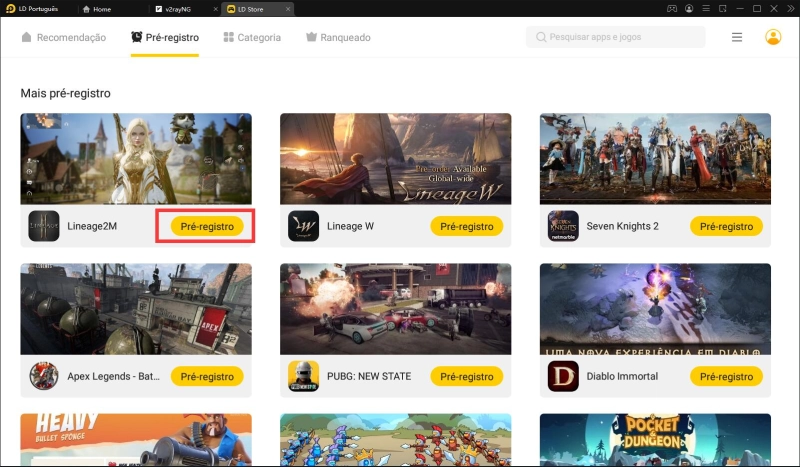Image resolution: width=800 pixels, height=467 pixels.
Task: Open the Categoria tab
Action: click(x=252, y=37)
